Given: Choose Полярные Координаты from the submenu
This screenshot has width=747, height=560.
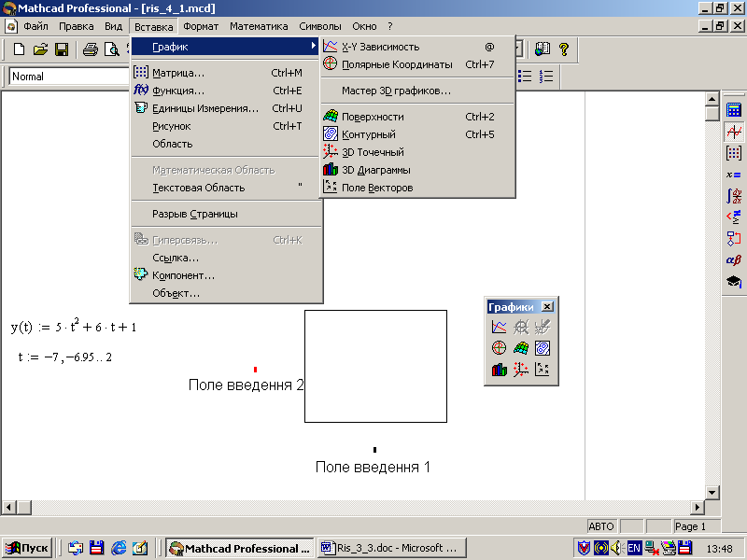Looking at the screenshot, I should click(417, 64).
